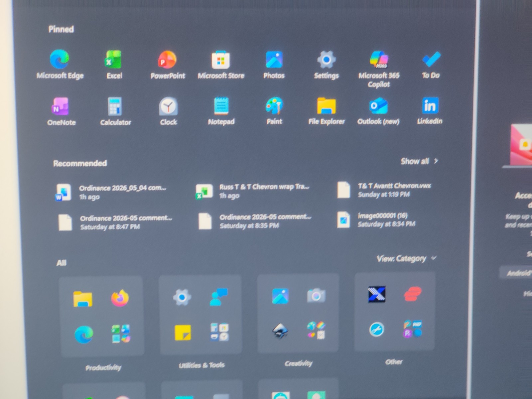Click the Utilities & Tools group label
Screen dimensions: 532x399
click(201, 365)
